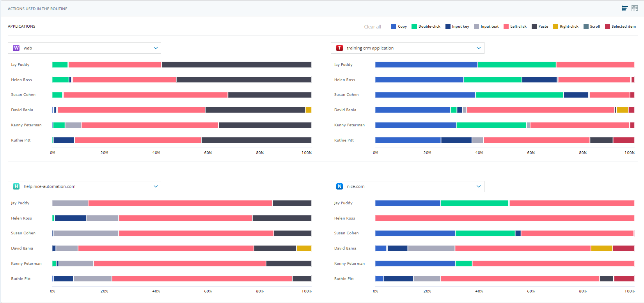Click the teal H help.nice-automation.com icon
This screenshot has width=644, height=303.
point(16,186)
